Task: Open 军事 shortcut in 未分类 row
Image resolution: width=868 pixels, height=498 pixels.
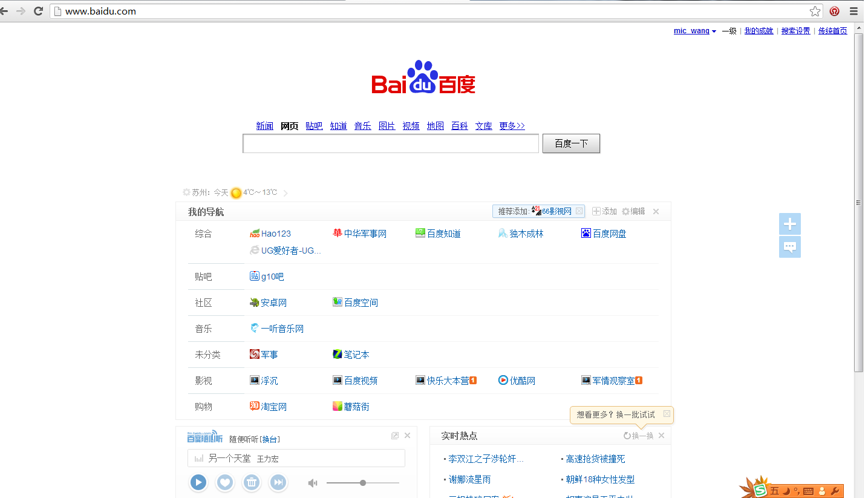Action: coord(264,355)
